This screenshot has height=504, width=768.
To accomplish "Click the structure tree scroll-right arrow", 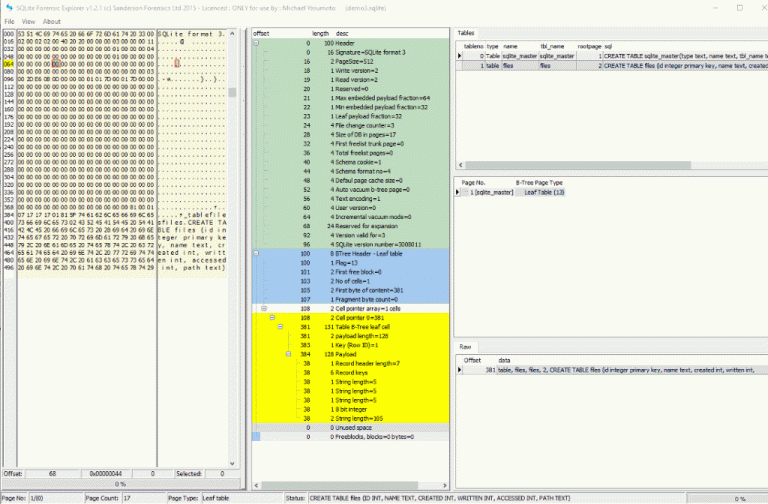I will (x=445, y=485).
